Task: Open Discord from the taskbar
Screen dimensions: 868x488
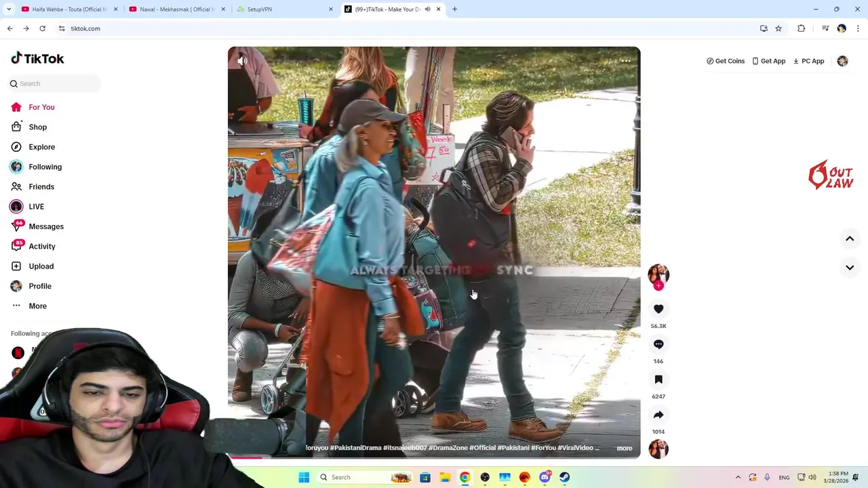Action: (545, 477)
